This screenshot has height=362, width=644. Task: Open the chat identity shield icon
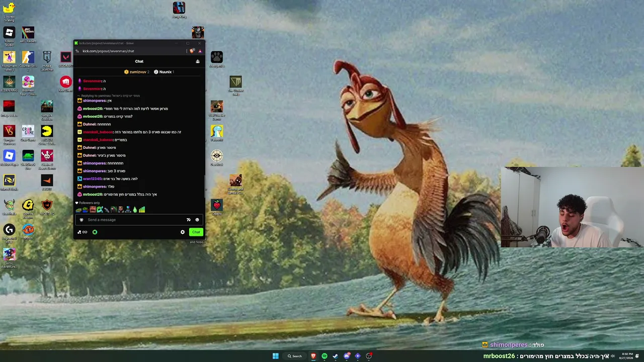tap(82, 220)
